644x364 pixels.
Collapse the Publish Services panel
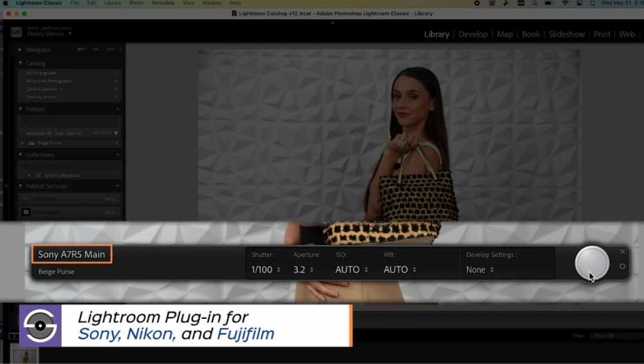[x=20, y=186]
